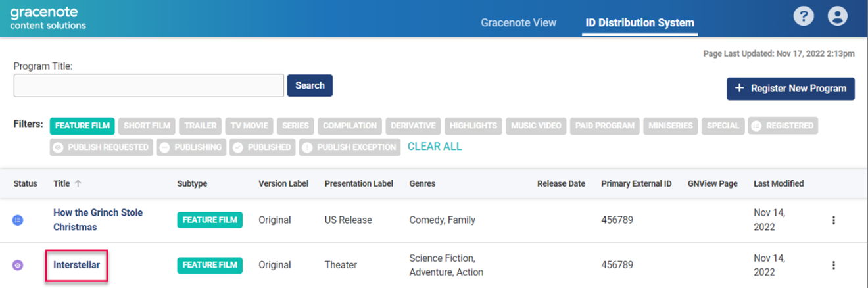Click in the Program Title input field
Screen dimensions: 868x288
149,85
